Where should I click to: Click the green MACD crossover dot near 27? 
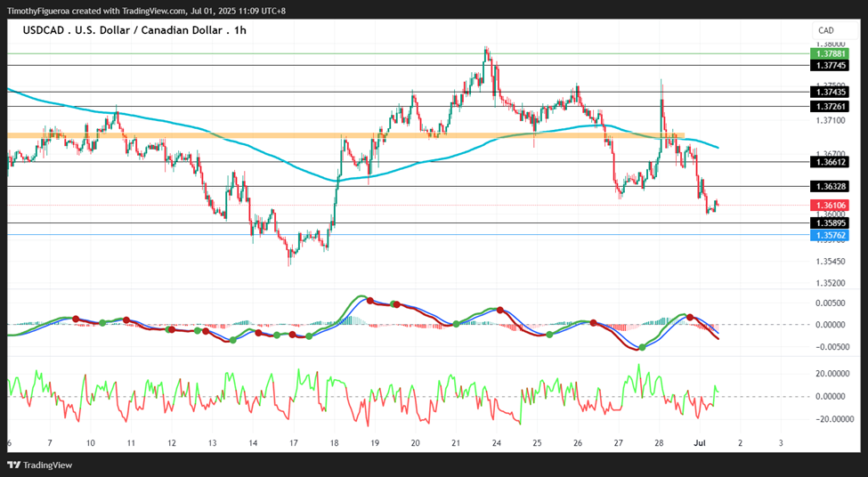pos(642,347)
